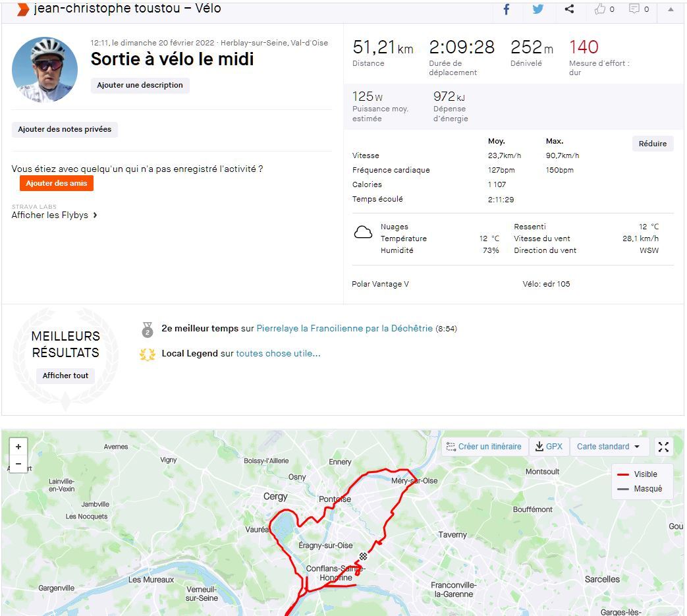
Task: Open the comments bubble icon
Action: [634, 9]
